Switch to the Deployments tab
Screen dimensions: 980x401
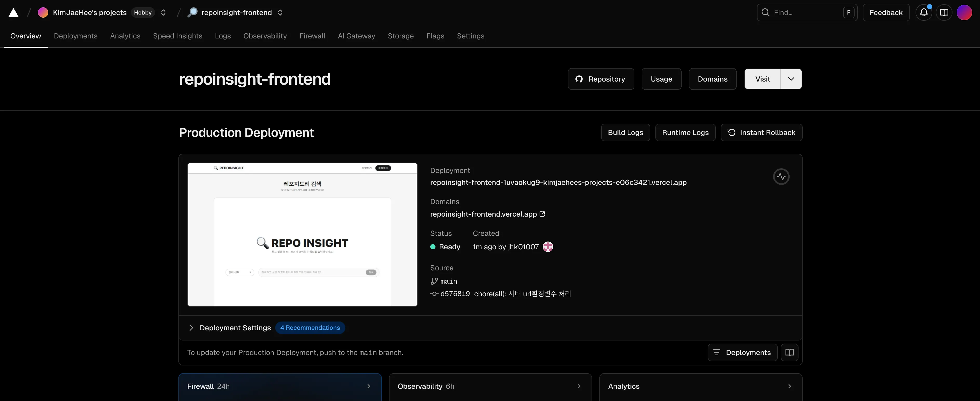[75, 36]
